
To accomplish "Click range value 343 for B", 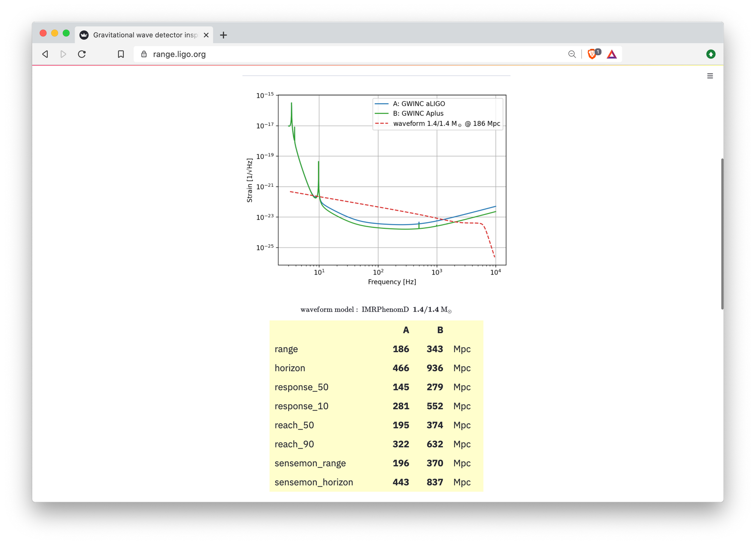I will pos(435,349).
